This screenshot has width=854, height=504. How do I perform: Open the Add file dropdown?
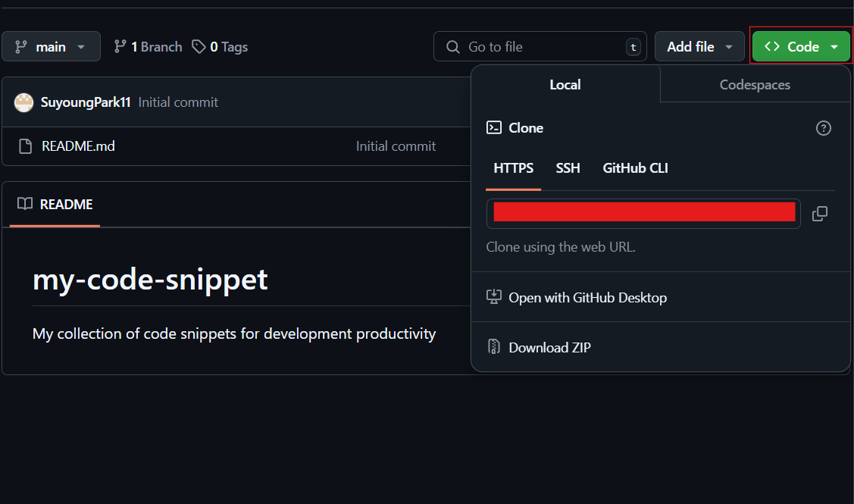coord(699,47)
